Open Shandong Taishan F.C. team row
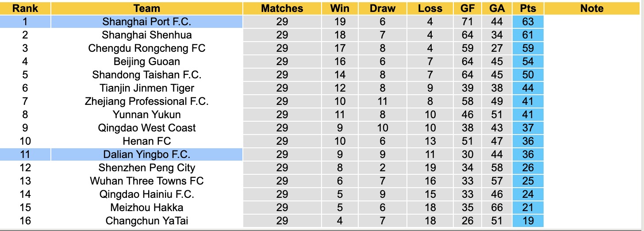 click(x=147, y=75)
